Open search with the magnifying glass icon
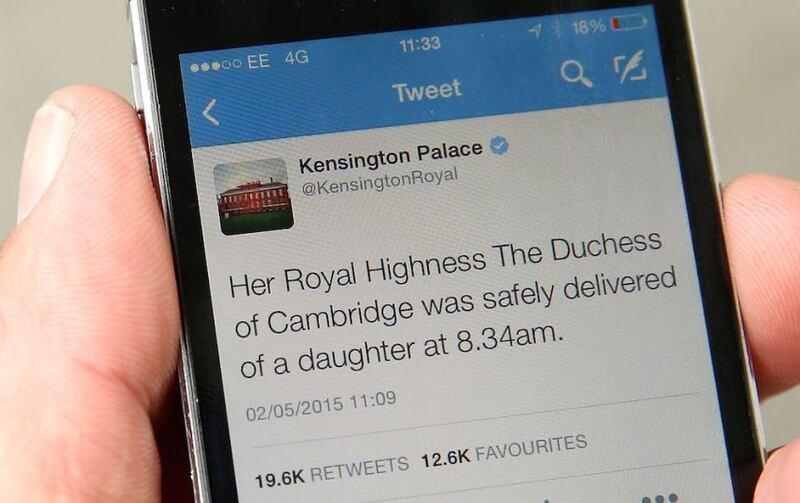The width and height of the screenshot is (800, 503). coord(576,74)
